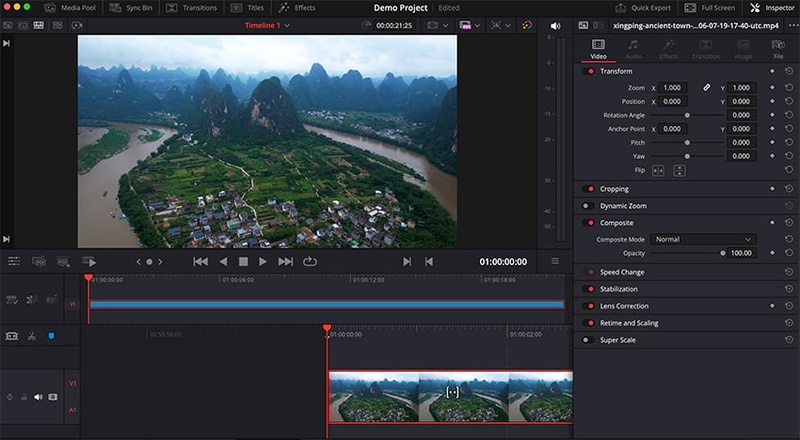
Task: Click the blue marker flag icon
Action: (51, 336)
